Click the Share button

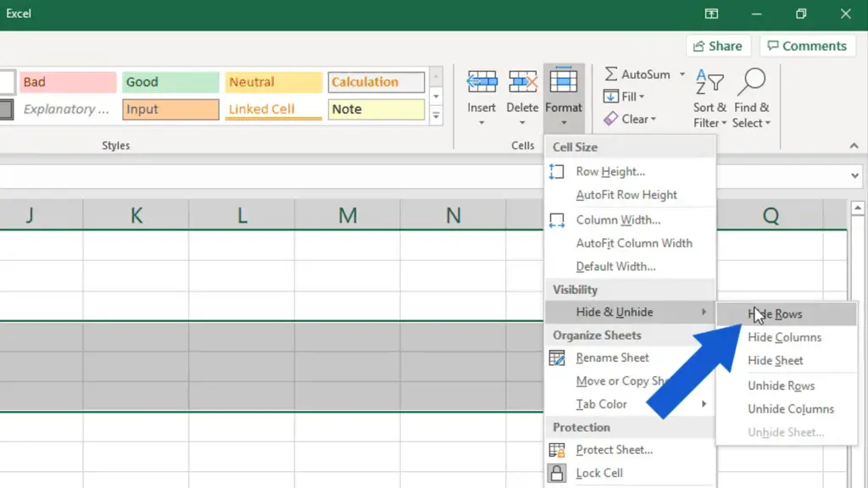point(718,46)
